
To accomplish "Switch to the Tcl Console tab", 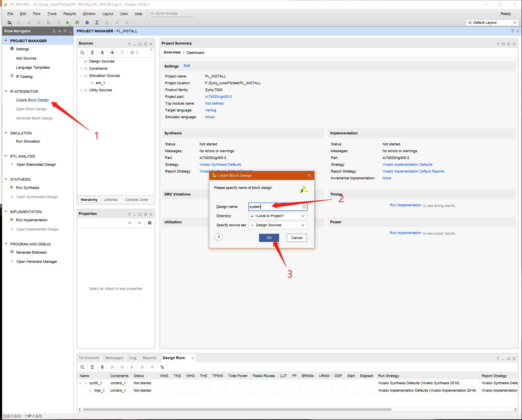I will [x=89, y=358].
